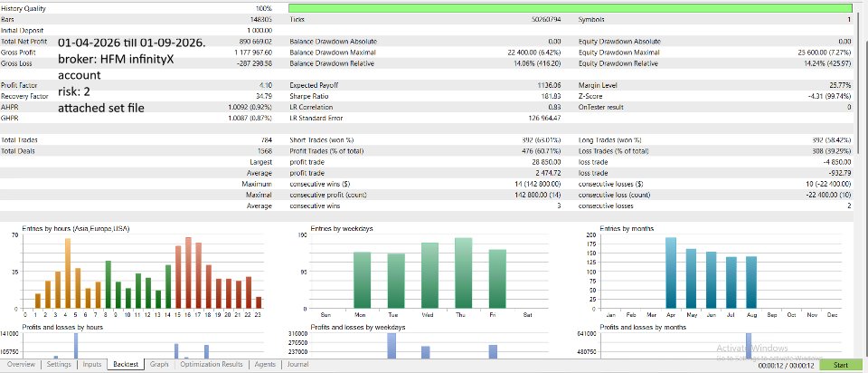
Task: Click the Total Trades value 784
Action: click(267, 140)
